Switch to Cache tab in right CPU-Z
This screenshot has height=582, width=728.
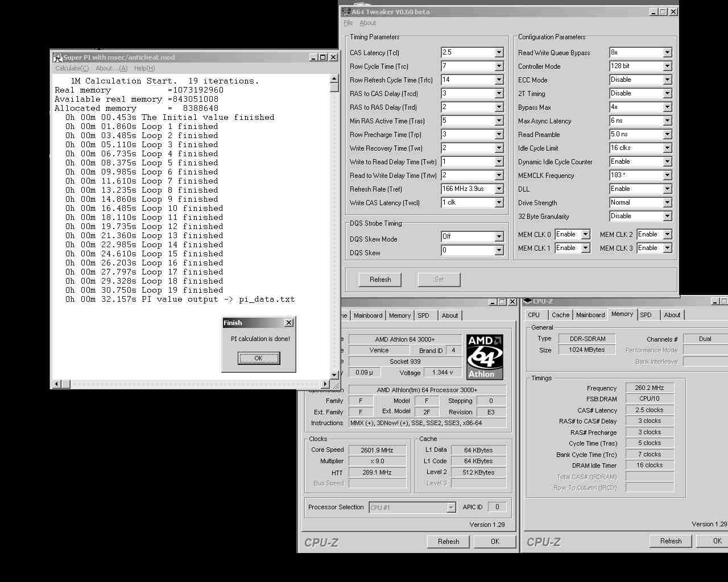pos(560,315)
